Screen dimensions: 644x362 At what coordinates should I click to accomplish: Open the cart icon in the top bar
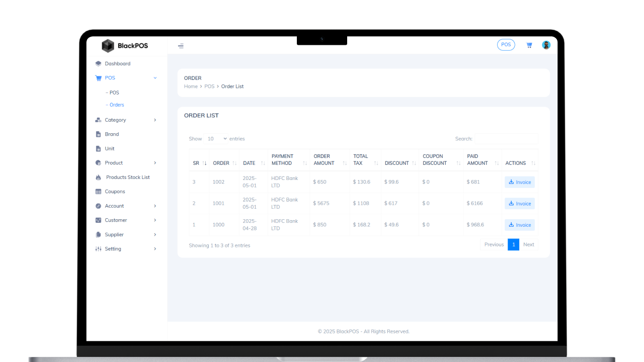529,45
